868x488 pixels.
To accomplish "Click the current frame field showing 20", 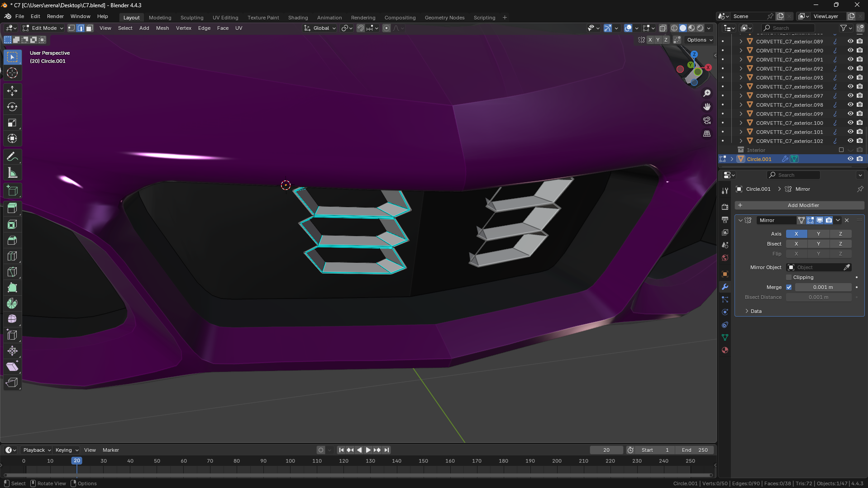I will pyautogui.click(x=606, y=450).
